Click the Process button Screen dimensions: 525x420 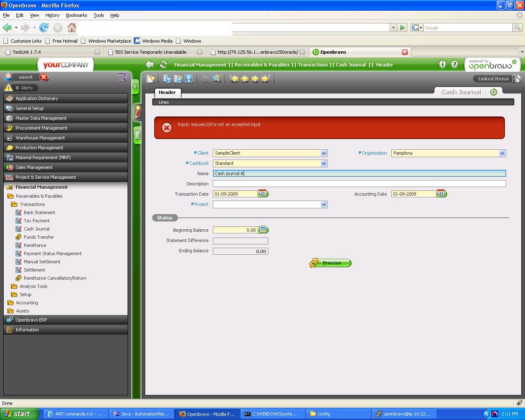[x=331, y=263]
